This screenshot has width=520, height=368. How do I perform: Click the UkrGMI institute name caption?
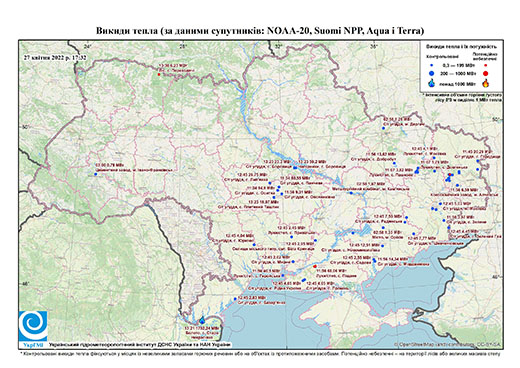pos(140,345)
